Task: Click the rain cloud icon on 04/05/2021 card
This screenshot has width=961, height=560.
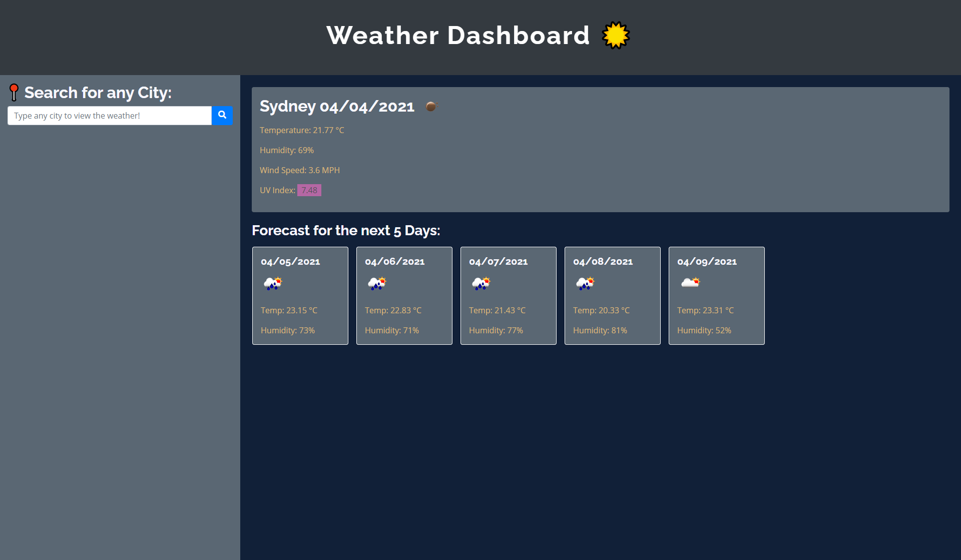Action: point(273,283)
